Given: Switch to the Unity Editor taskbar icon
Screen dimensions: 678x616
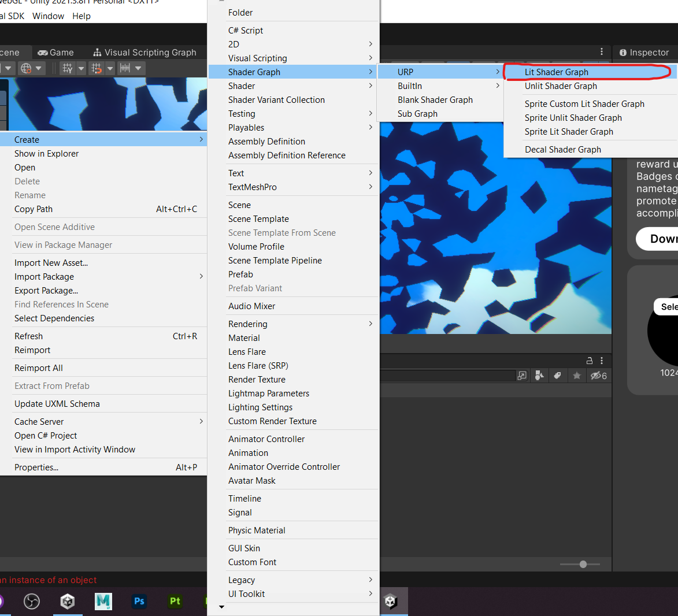Looking at the screenshot, I should pos(391,601).
